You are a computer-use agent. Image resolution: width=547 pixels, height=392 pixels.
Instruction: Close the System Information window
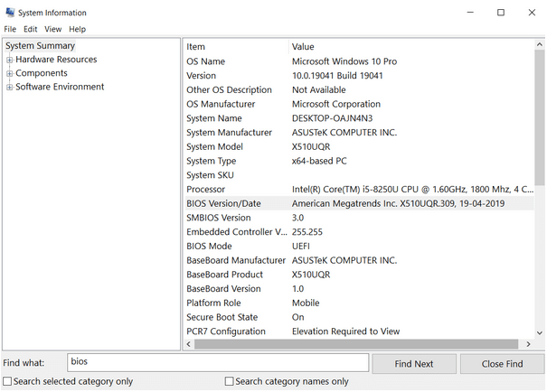coord(532,13)
